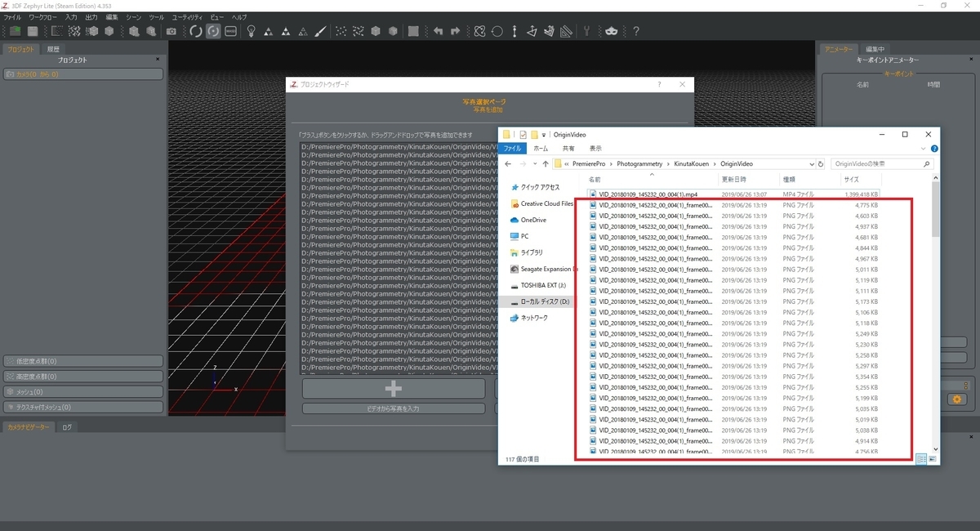Image resolution: width=980 pixels, height=531 pixels.
Task: Switch to the ログ tab
Action: pos(67,426)
